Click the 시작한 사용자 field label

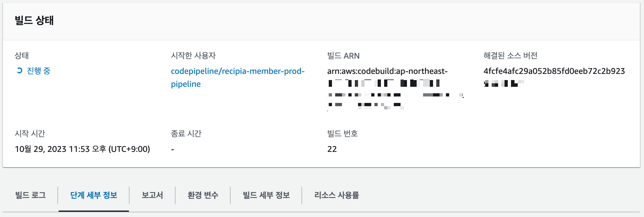click(194, 55)
